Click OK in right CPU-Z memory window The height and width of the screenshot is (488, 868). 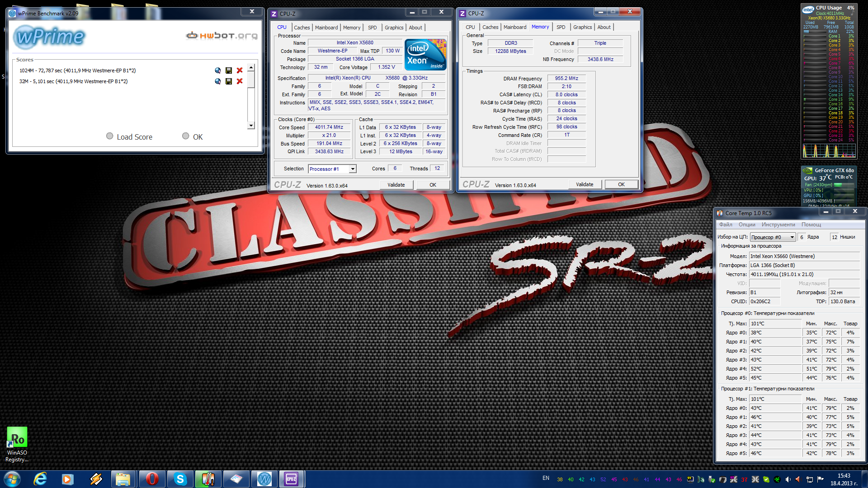pos(622,184)
